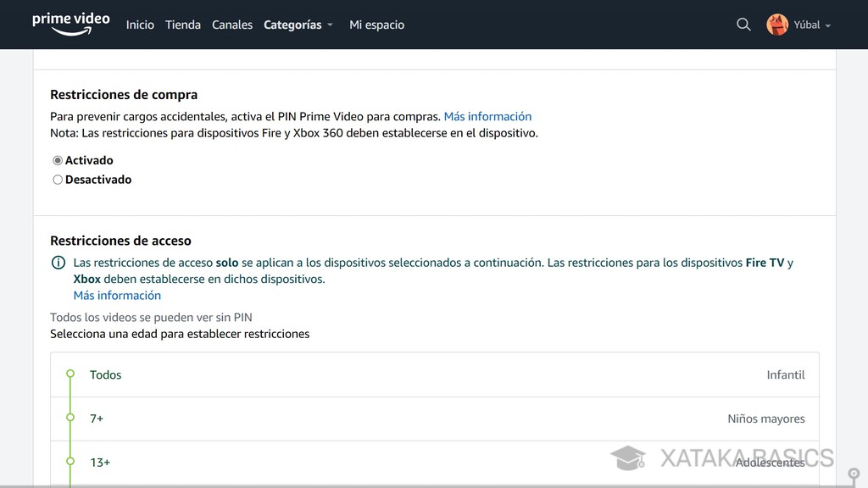Image resolution: width=868 pixels, height=488 pixels.
Task: Click Más información under access restrictions
Action: (116, 295)
